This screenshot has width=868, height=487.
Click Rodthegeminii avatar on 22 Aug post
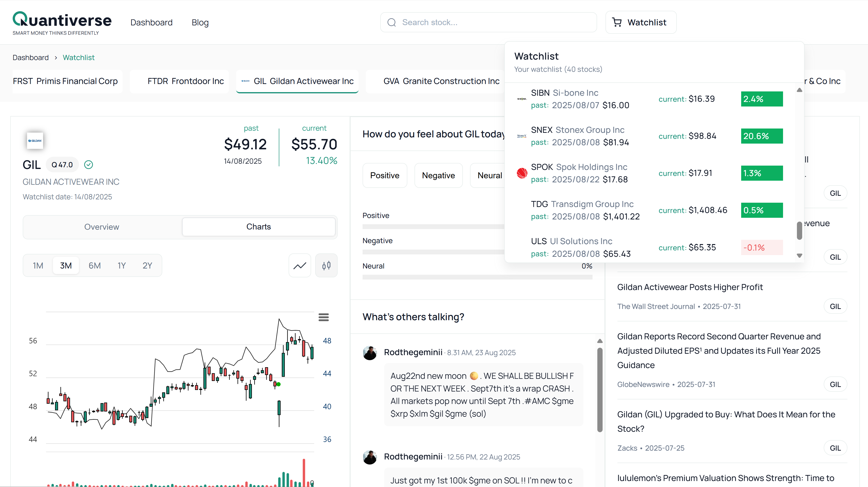click(x=370, y=457)
